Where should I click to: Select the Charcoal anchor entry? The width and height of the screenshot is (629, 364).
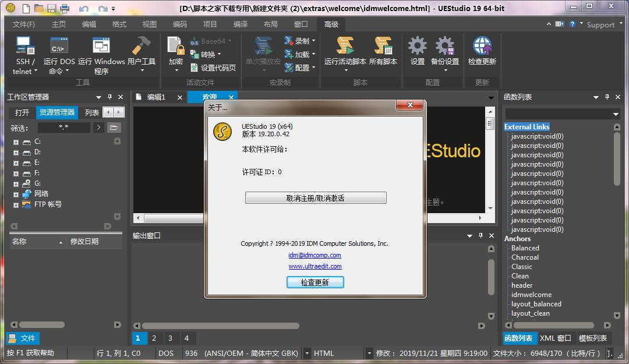coord(525,257)
